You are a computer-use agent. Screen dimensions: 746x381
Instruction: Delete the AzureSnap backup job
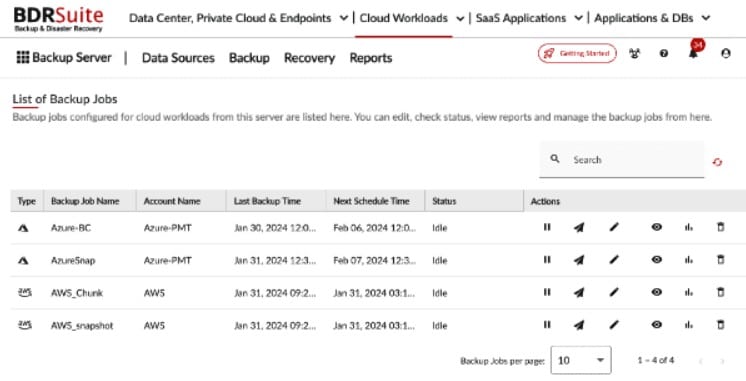[x=720, y=260]
